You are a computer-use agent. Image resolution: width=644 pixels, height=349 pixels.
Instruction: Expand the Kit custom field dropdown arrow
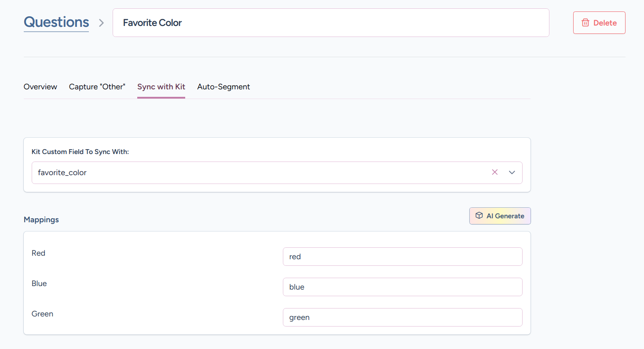[x=512, y=173]
